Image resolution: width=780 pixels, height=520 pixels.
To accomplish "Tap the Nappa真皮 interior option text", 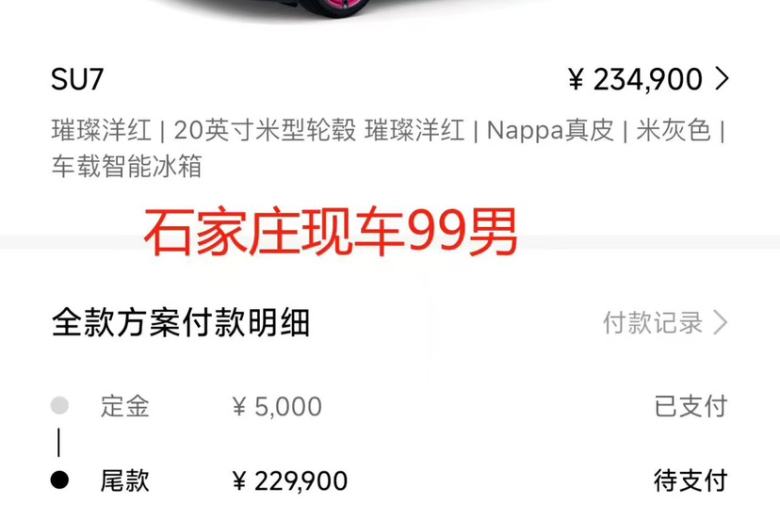I will [550, 130].
